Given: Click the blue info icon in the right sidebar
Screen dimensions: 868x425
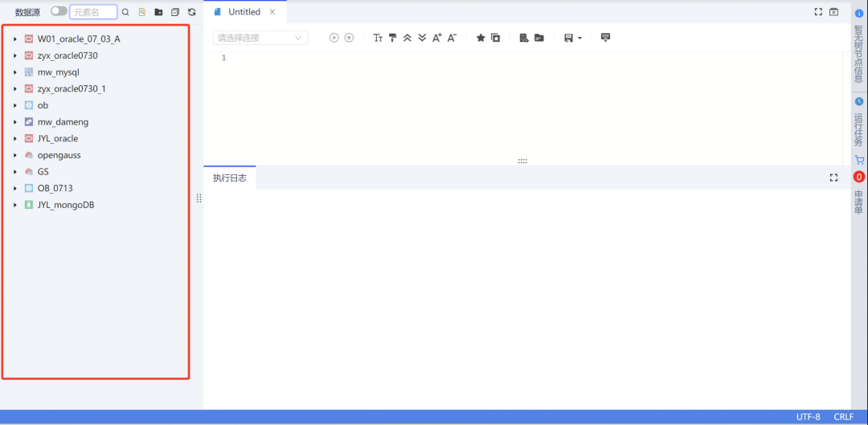Looking at the screenshot, I should [x=859, y=14].
